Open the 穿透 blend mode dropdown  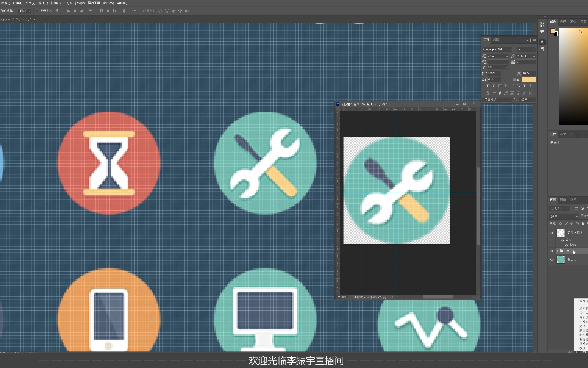tap(564, 216)
